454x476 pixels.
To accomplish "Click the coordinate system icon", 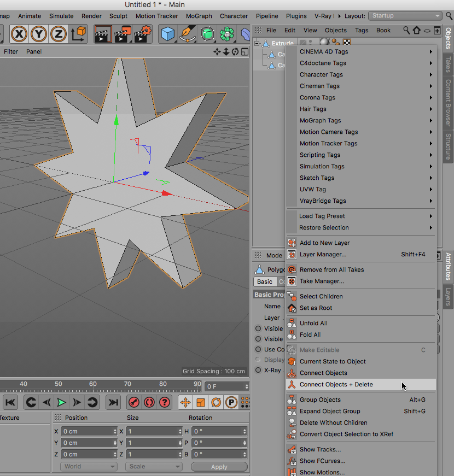I will click(78, 34).
